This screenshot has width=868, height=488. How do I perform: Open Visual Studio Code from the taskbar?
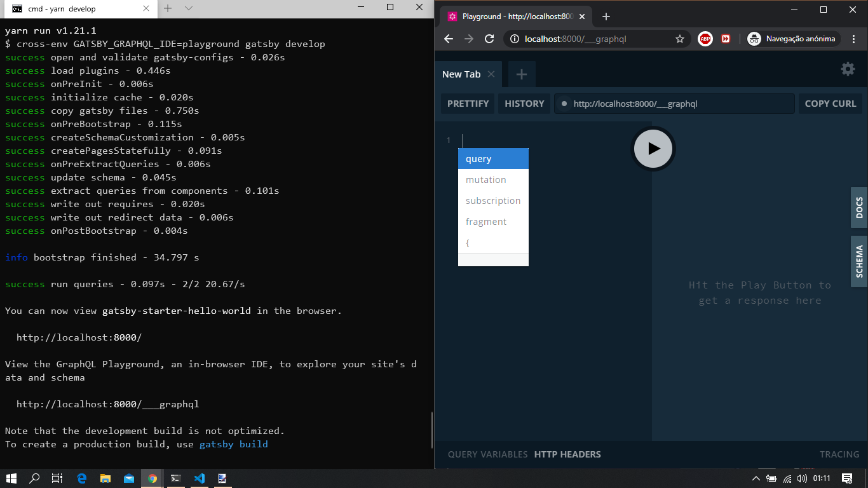[x=199, y=478]
